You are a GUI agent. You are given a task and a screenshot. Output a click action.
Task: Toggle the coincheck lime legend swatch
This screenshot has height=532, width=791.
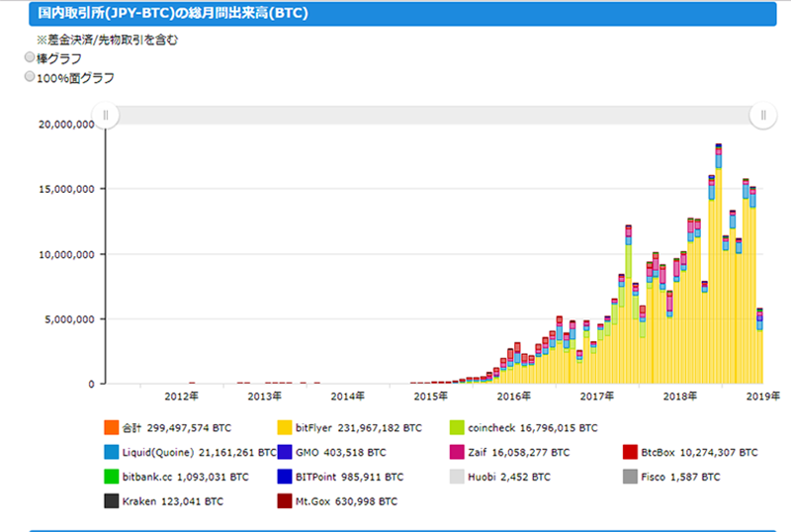(457, 427)
